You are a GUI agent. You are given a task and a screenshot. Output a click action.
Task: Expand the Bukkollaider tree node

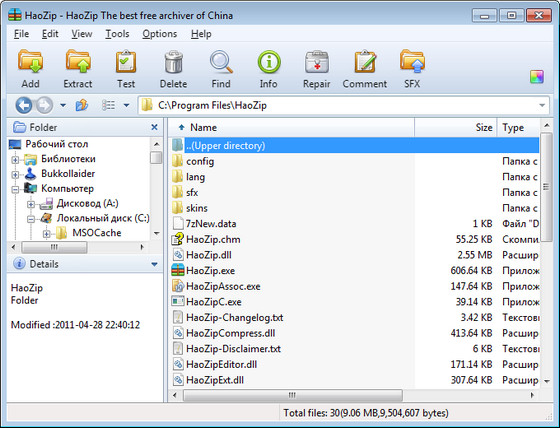click(x=15, y=175)
